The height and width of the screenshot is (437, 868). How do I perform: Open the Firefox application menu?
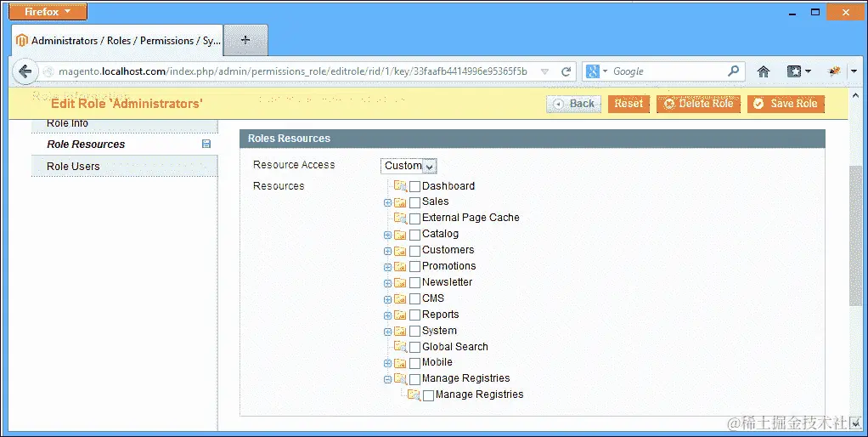pos(48,11)
